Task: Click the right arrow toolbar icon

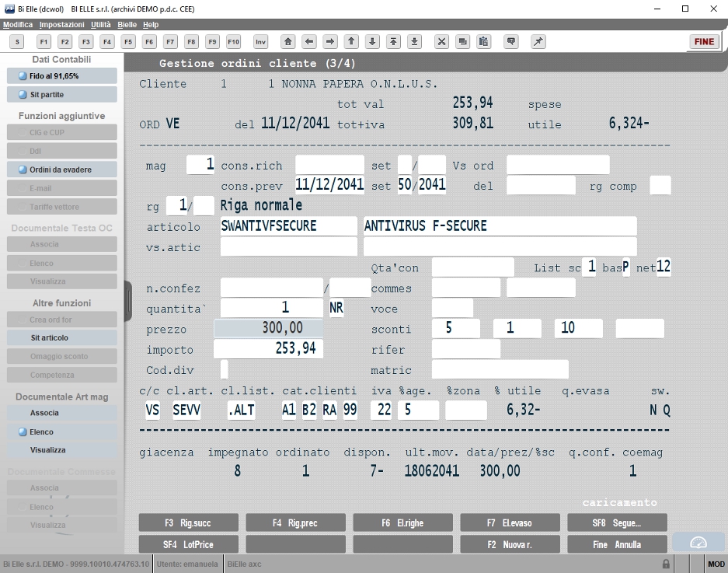Action: point(330,42)
